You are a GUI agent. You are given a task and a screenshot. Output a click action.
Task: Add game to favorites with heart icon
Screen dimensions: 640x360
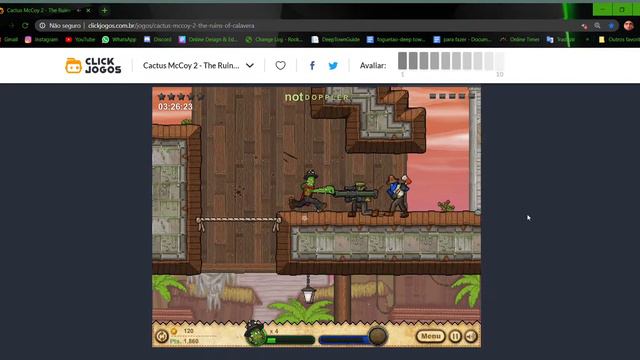pyautogui.click(x=280, y=65)
